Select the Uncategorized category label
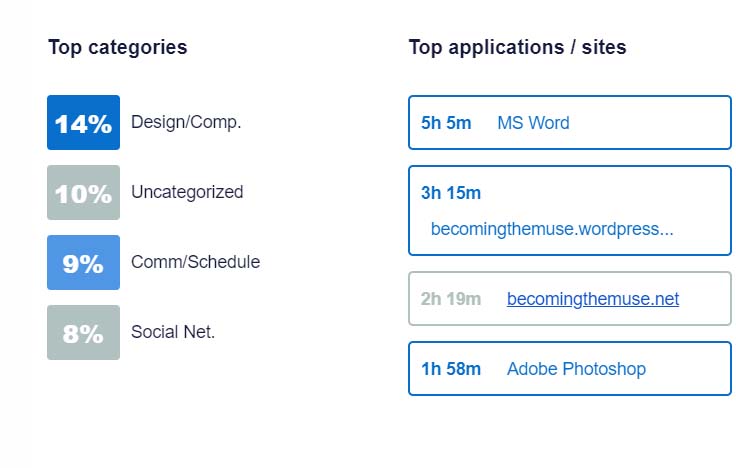The width and height of the screenshot is (736, 468). [x=187, y=192]
